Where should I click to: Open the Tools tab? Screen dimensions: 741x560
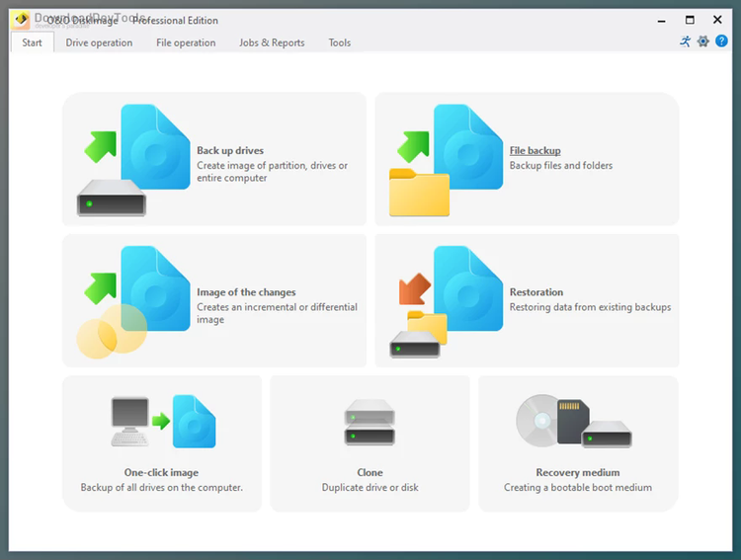click(339, 42)
